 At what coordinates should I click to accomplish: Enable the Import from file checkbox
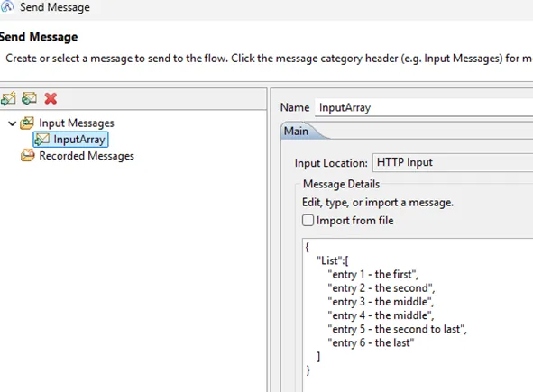[x=308, y=221]
